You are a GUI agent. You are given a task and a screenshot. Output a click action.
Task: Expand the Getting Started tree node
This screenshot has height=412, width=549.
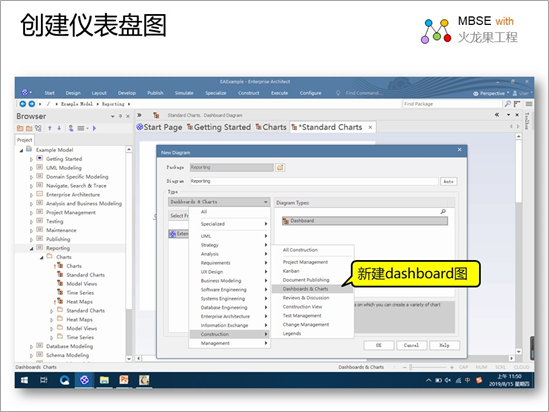pyautogui.click(x=31, y=159)
